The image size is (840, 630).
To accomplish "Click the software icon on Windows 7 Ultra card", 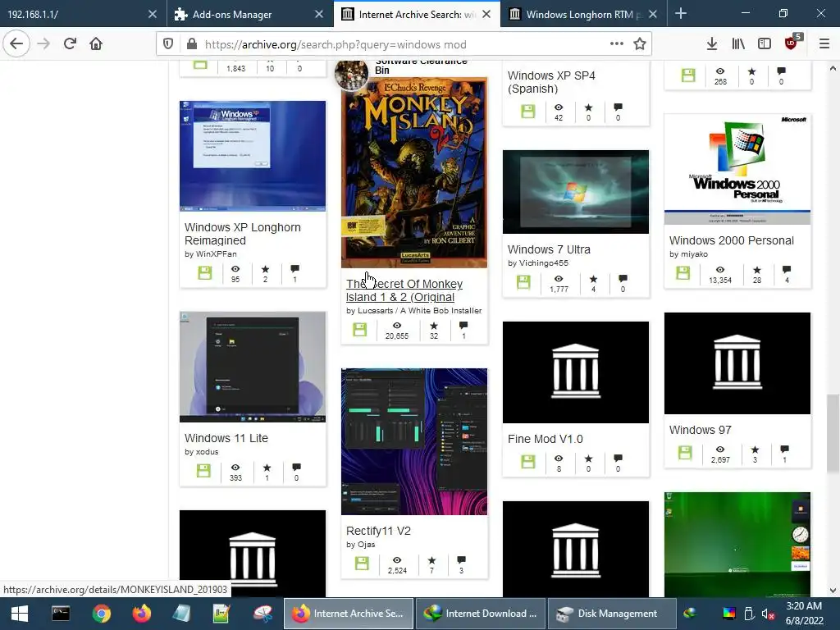I will pos(523,282).
